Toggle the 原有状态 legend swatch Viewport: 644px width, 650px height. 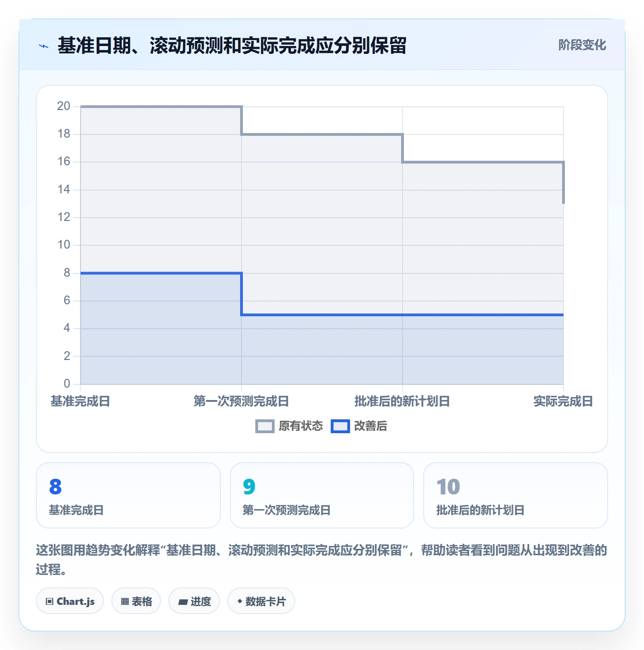264,426
